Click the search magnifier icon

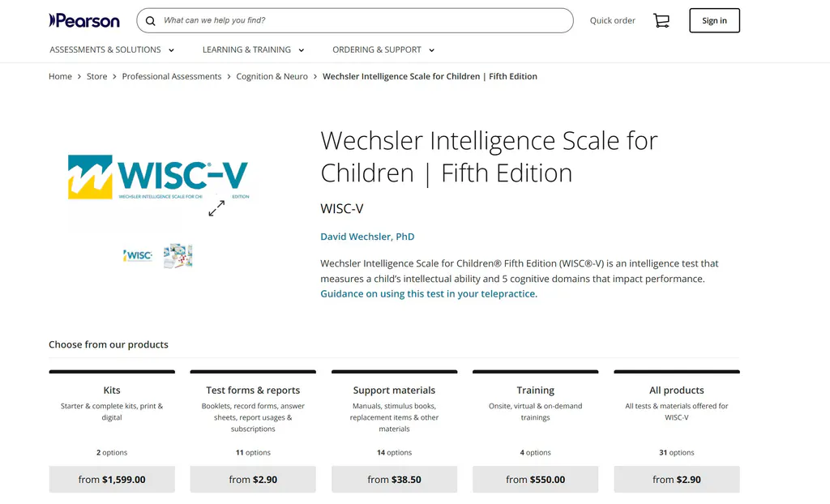point(151,20)
